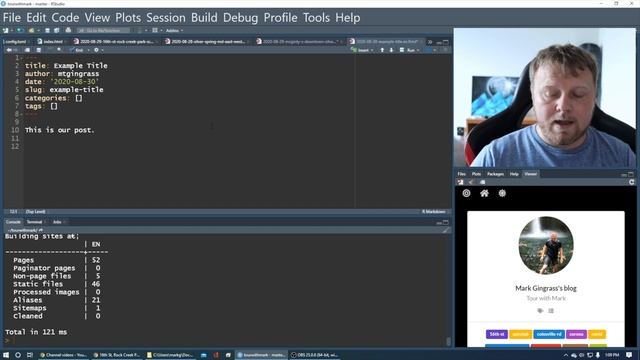Open the Edit menu
Image resolution: width=640 pixels, height=360 pixels.
click(36, 18)
